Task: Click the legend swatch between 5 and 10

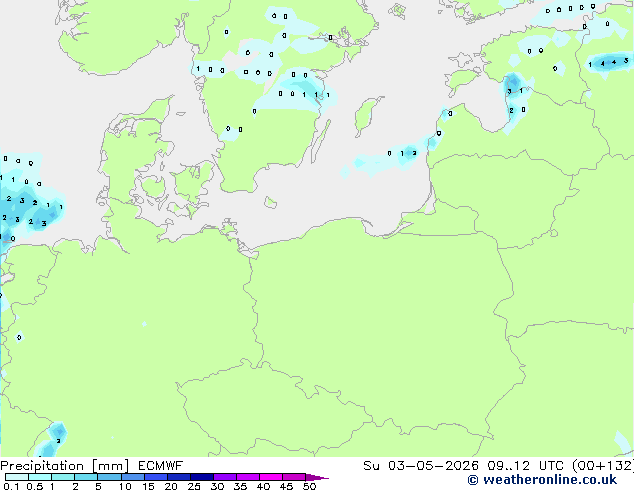Action: click(109, 477)
